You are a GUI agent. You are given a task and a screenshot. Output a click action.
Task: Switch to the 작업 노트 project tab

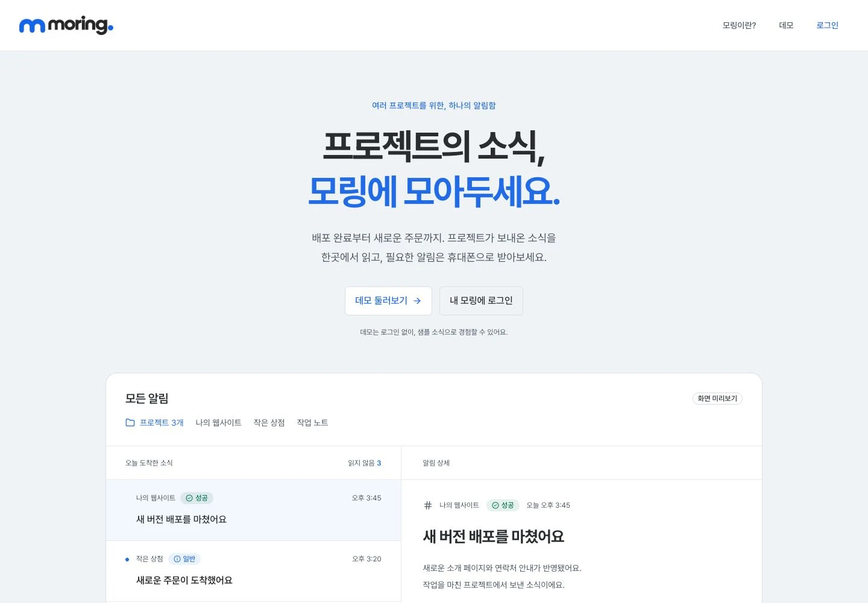point(312,423)
